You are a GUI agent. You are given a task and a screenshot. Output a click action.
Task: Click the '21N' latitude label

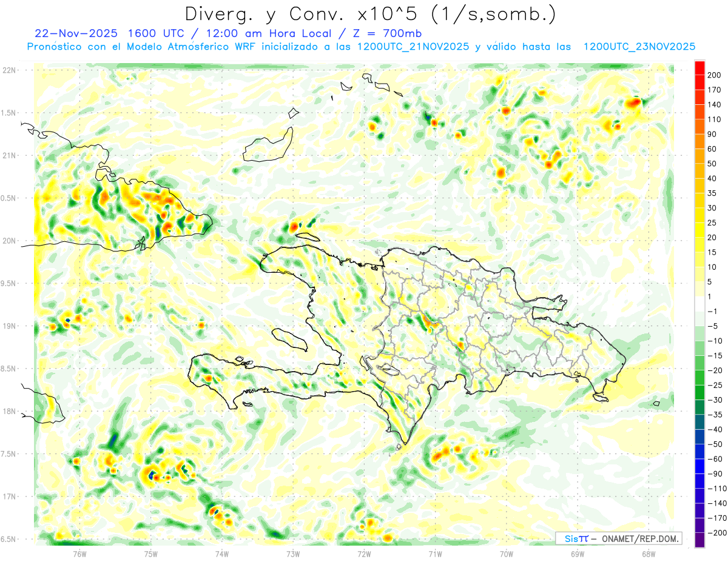[9, 155]
